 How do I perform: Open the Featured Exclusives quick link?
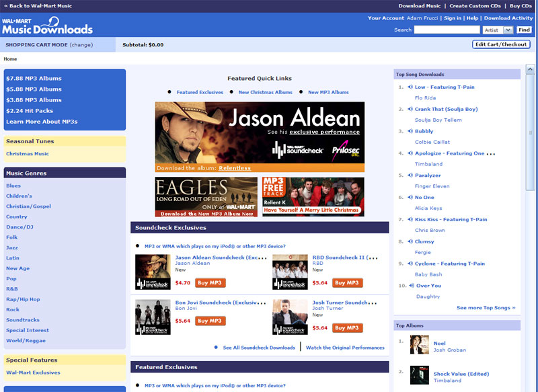point(200,92)
